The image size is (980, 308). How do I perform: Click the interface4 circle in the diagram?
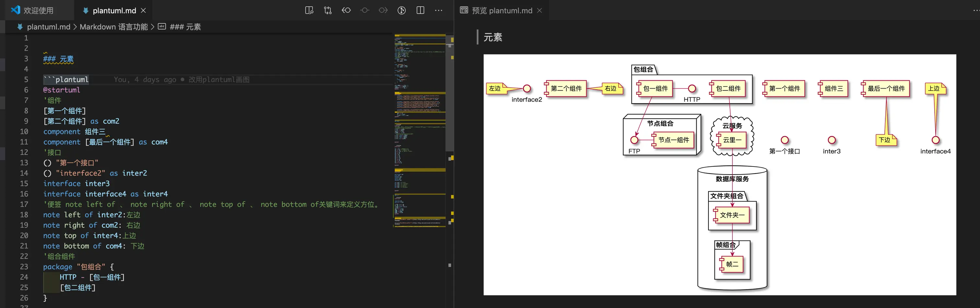click(936, 140)
